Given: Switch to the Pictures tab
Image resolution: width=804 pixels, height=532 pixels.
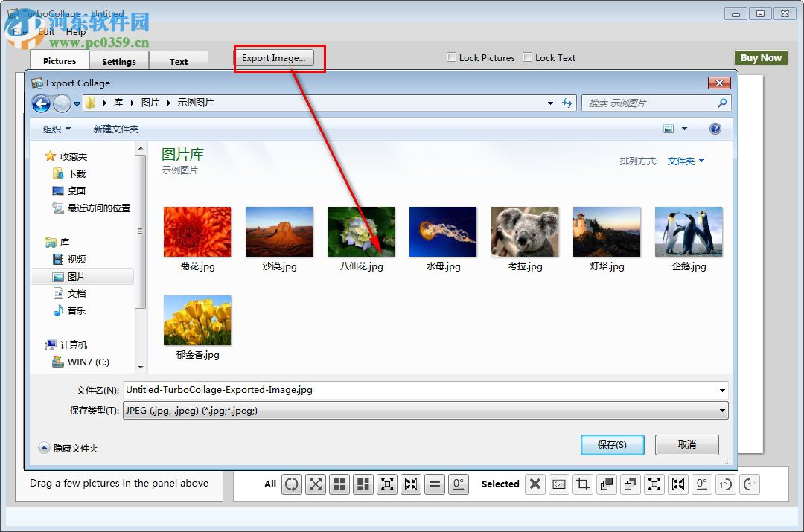Looking at the screenshot, I should 60,60.
